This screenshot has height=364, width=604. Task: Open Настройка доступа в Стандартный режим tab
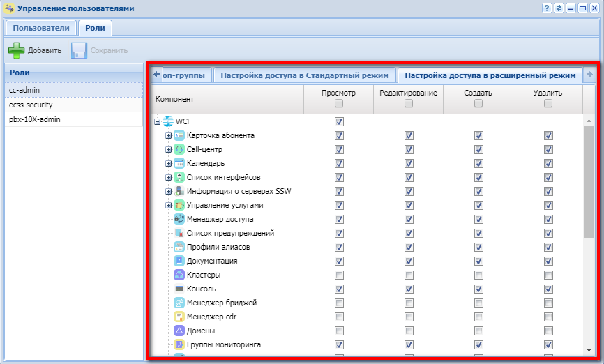304,75
